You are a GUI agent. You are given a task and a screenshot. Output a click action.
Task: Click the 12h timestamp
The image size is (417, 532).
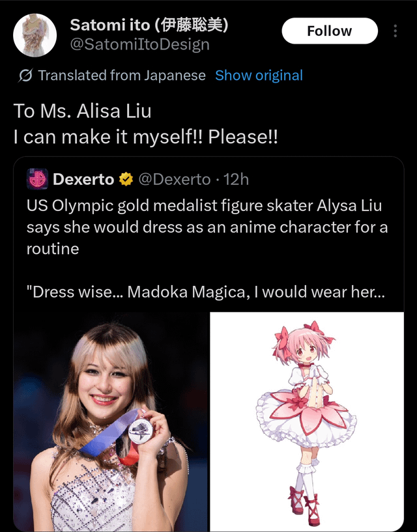tap(236, 179)
